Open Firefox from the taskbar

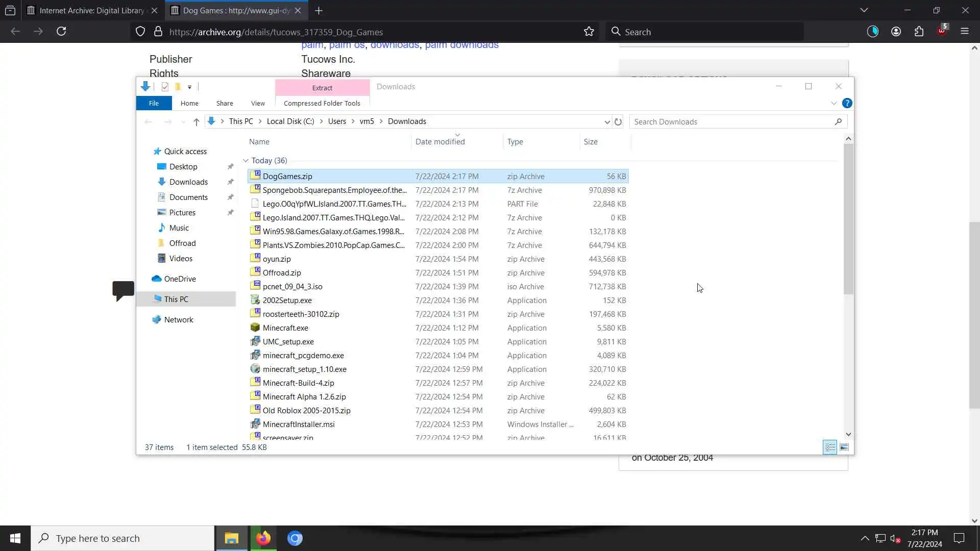(x=263, y=538)
